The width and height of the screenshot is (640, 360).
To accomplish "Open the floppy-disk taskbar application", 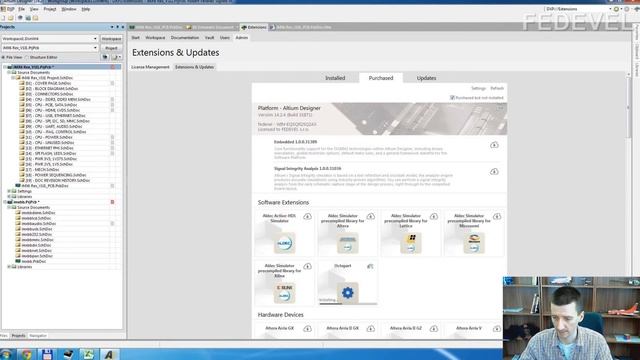I will click(x=47, y=354).
